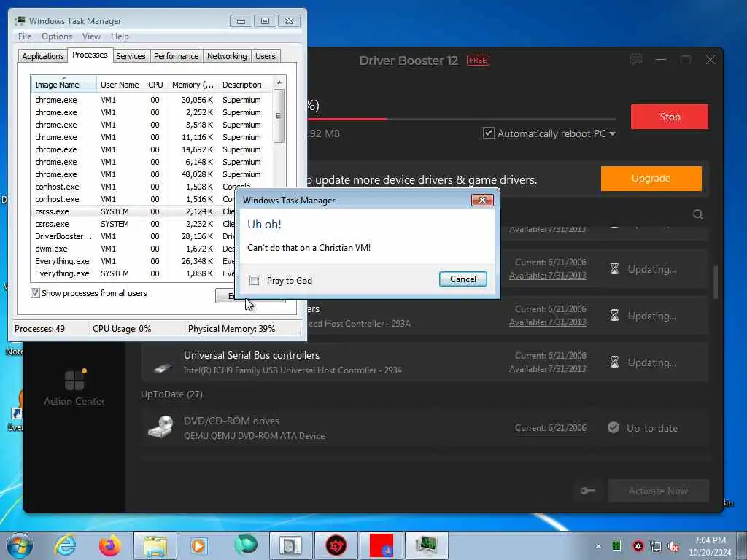
Task: Click the date and time clock in taskbar
Action: coord(709,546)
